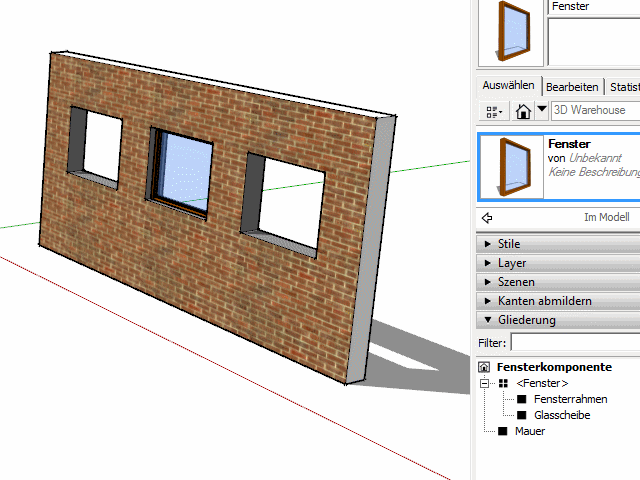This screenshot has height=480, width=640.
Task: Click the view options list icon
Action: click(492, 111)
